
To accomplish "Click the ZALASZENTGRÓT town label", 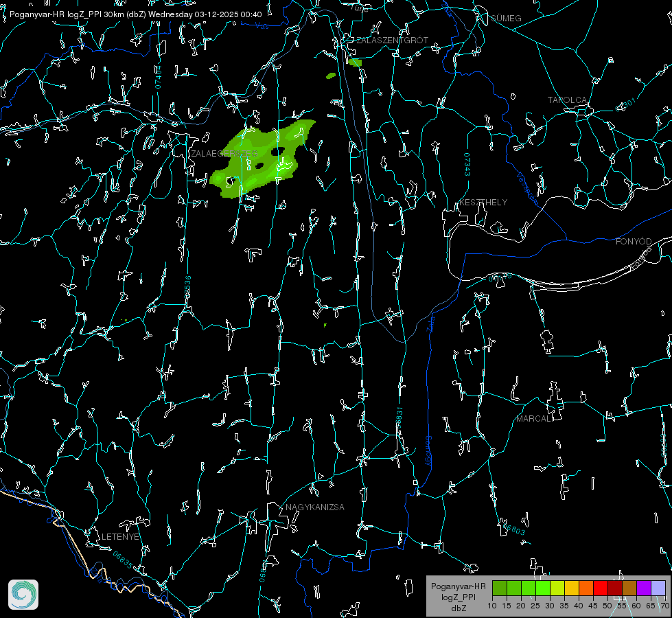I will (x=392, y=40).
